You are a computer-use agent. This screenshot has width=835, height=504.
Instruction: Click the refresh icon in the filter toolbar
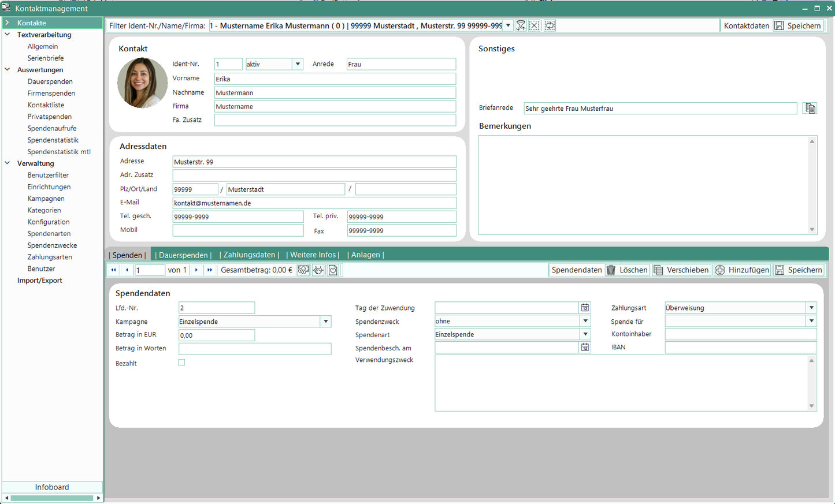point(550,25)
